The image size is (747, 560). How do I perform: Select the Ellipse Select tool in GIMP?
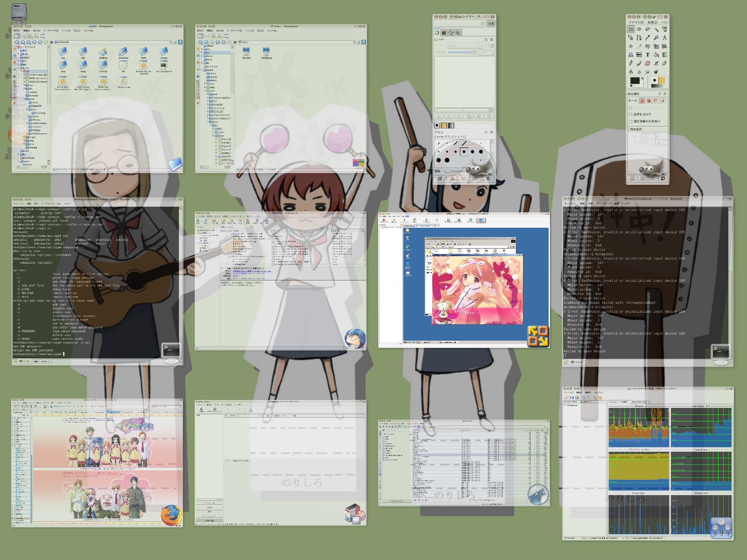pyautogui.click(x=639, y=29)
